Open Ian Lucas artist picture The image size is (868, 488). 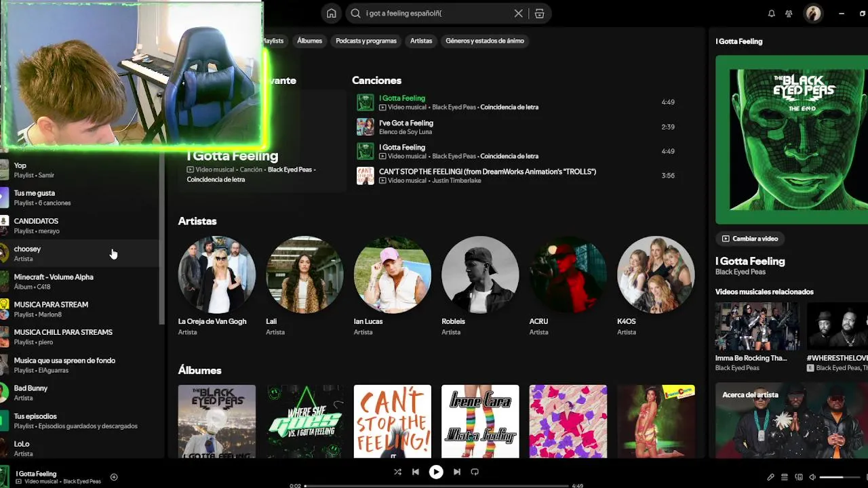point(393,274)
